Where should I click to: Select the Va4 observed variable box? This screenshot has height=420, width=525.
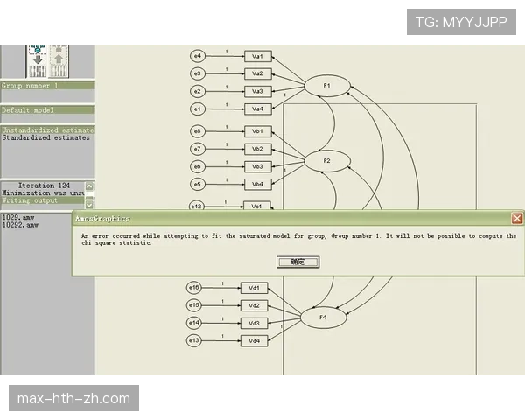pyautogui.click(x=258, y=109)
